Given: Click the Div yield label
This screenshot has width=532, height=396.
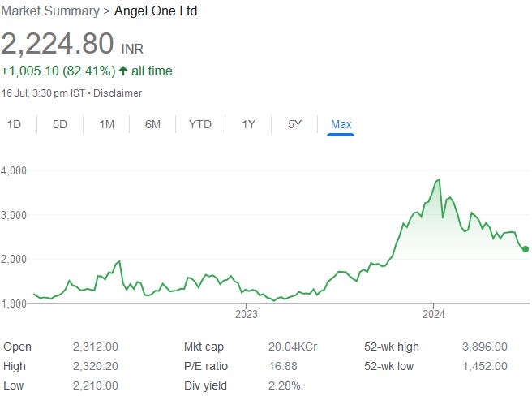Looking at the screenshot, I should coord(205,385).
